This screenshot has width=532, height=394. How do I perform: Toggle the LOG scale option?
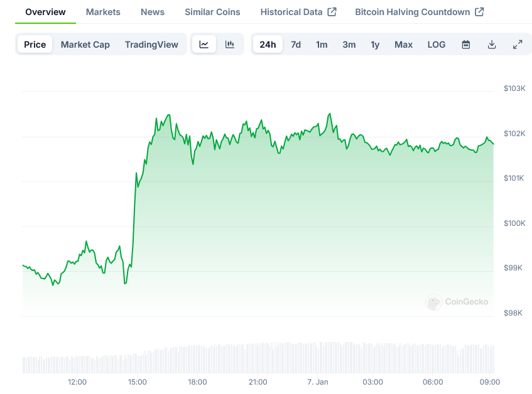437,45
